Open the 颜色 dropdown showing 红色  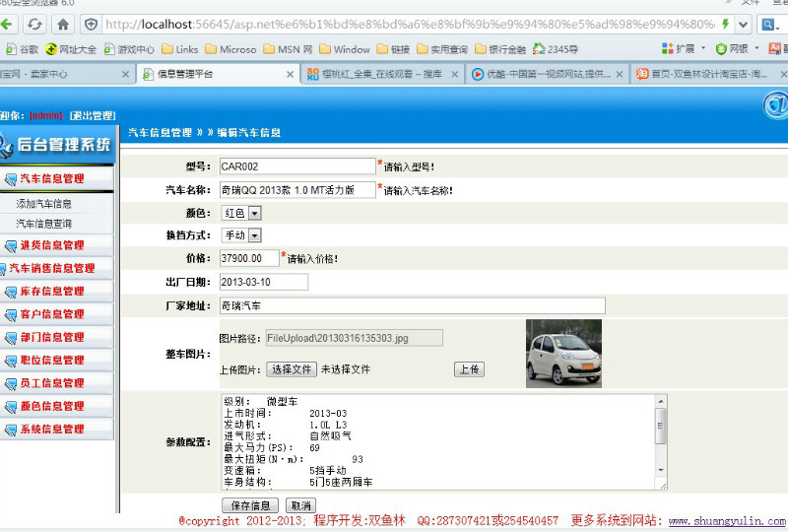click(x=241, y=213)
